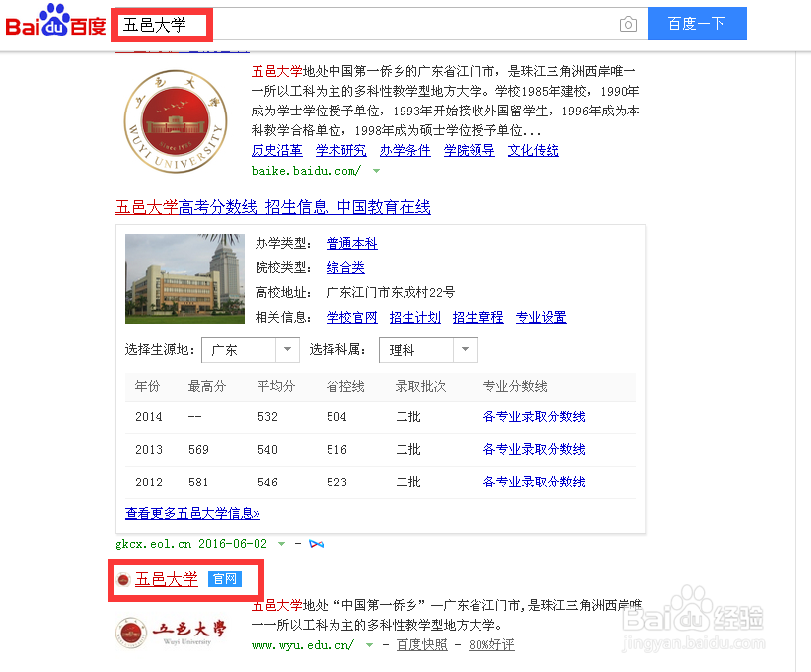Open the 五邑大学 calligraphy logo thumbnail
Screen dimensions: 811x672
[x=171, y=633]
